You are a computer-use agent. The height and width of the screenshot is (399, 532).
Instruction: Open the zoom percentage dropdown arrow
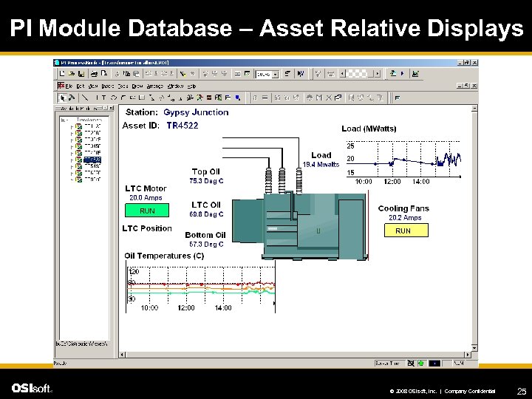(276, 75)
